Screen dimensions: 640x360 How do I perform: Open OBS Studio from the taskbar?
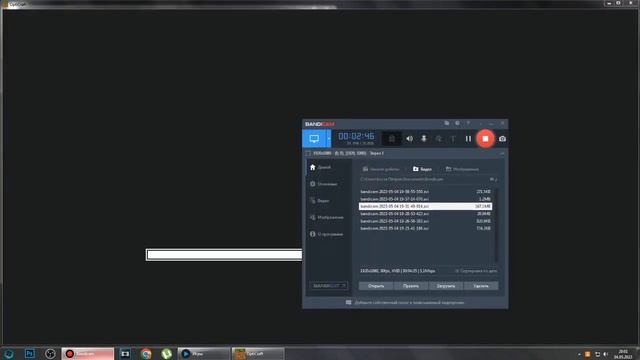click(x=50, y=354)
